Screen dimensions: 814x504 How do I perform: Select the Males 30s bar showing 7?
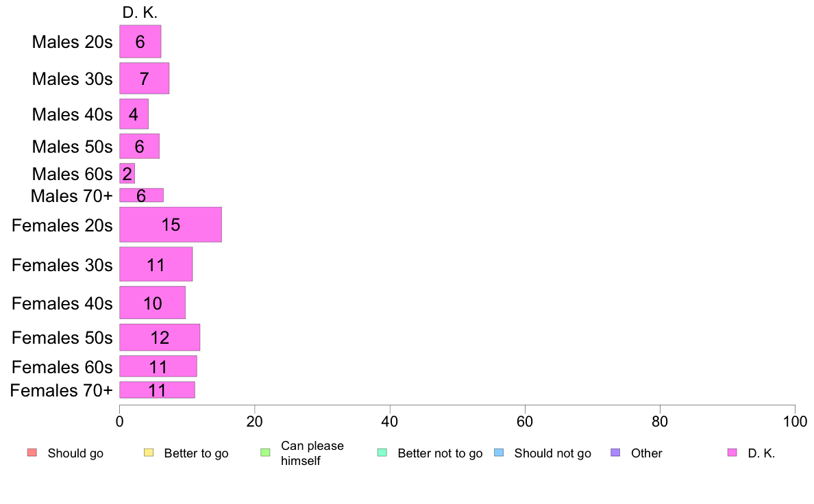(x=145, y=78)
